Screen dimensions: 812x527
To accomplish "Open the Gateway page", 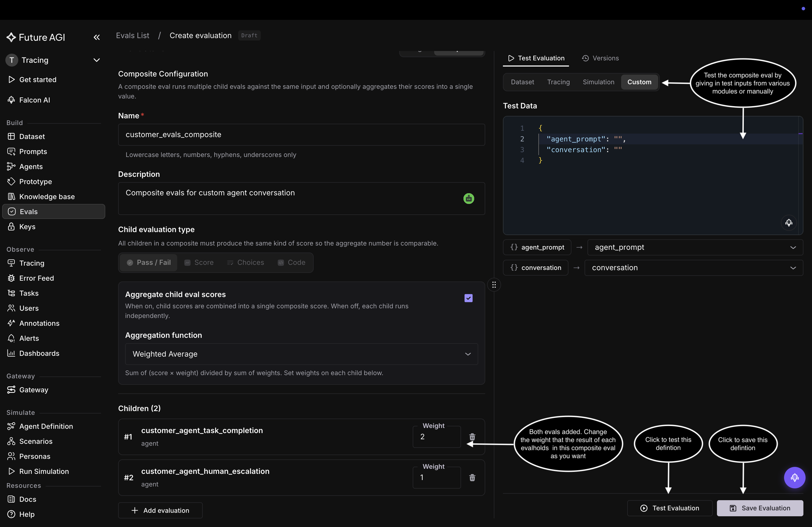I will pyautogui.click(x=34, y=389).
